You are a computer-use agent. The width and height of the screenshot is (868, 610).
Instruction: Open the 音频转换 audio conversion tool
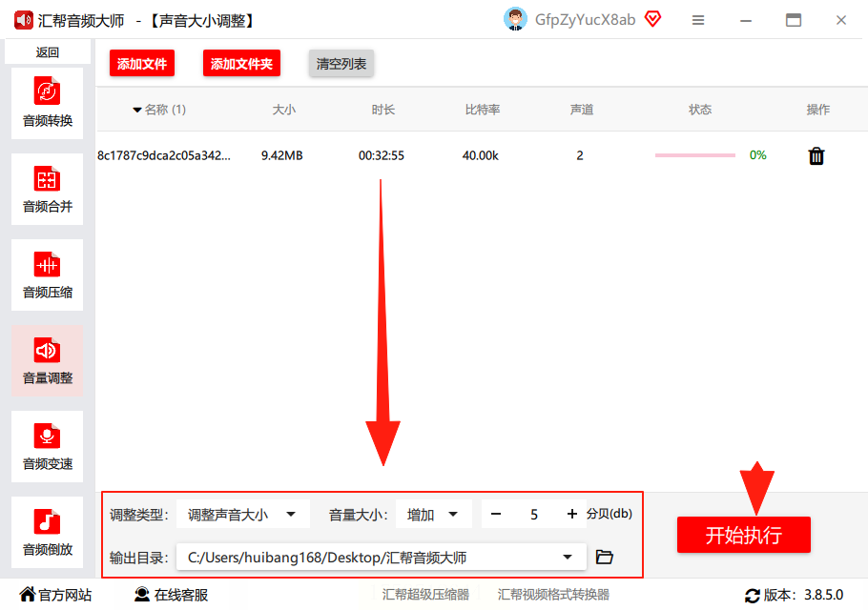click(47, 104)
